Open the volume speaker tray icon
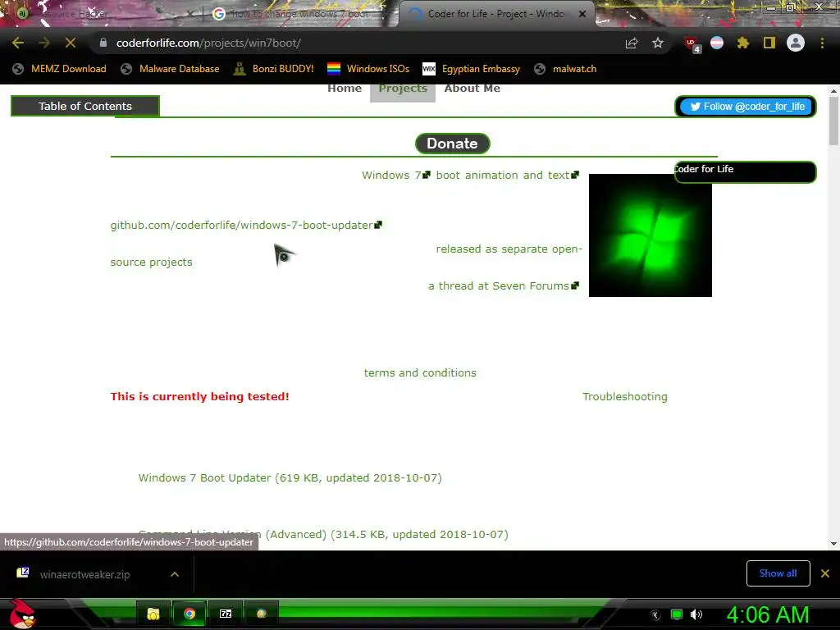Image resolution: width=840 pixels, height=630 pixels. 696,614
